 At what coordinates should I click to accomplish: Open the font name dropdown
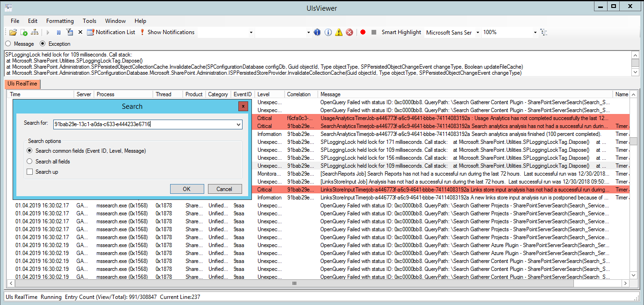coord(478,32)
